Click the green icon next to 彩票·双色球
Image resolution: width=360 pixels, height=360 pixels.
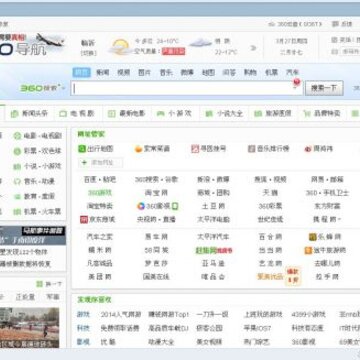point(17,151)
